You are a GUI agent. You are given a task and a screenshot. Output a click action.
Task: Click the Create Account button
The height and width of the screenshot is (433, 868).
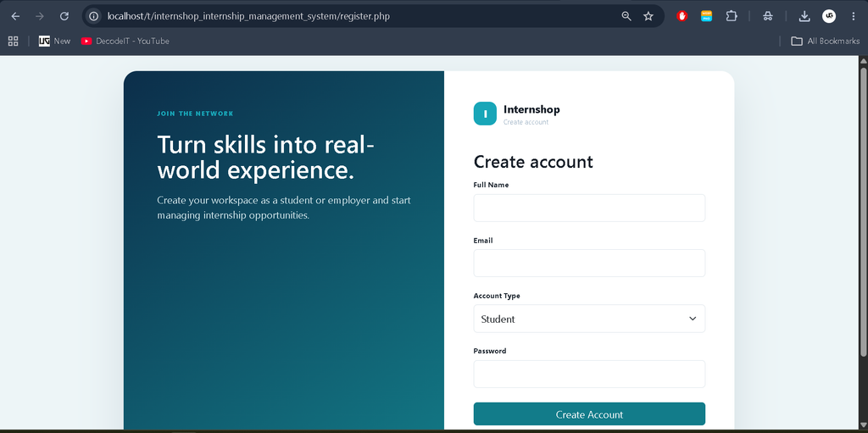point(589,414)
